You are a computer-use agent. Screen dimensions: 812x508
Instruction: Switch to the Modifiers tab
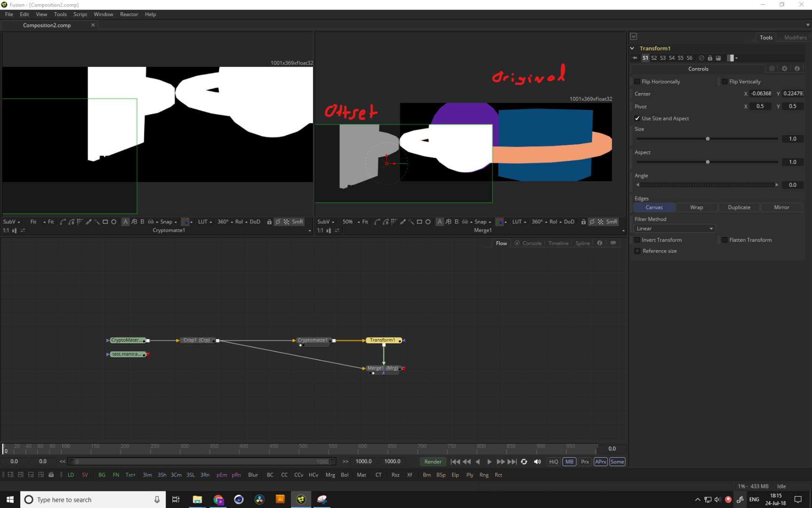click(x=795, y=37)
